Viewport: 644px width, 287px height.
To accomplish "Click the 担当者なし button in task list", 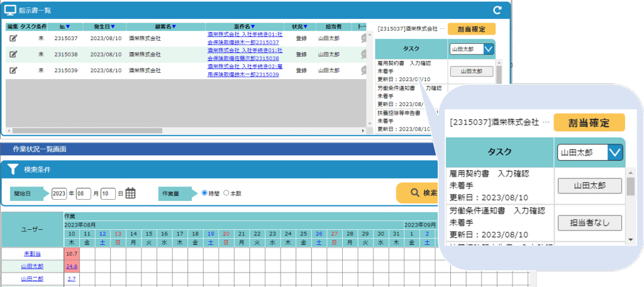I will click(x=589, y=222).
